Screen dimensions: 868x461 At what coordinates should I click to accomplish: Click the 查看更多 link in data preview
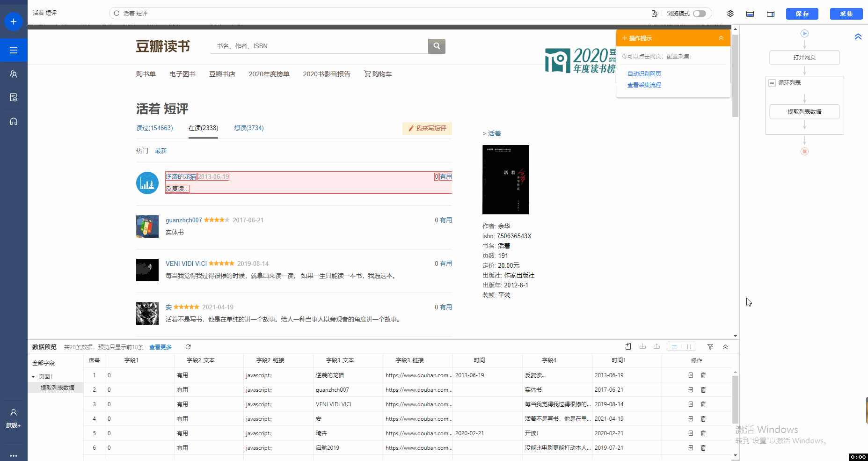pyautogui.click(x=160, y=347)
